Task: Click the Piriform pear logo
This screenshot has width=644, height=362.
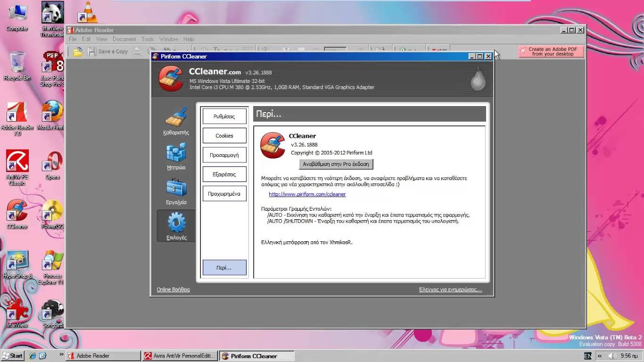Action: coord(477,79)
